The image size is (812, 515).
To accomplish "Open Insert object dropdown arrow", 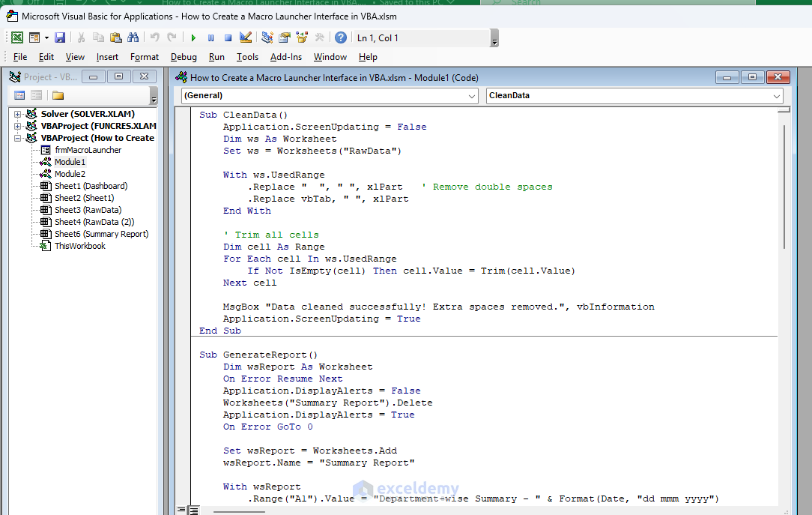I will (x=46, y=37).
